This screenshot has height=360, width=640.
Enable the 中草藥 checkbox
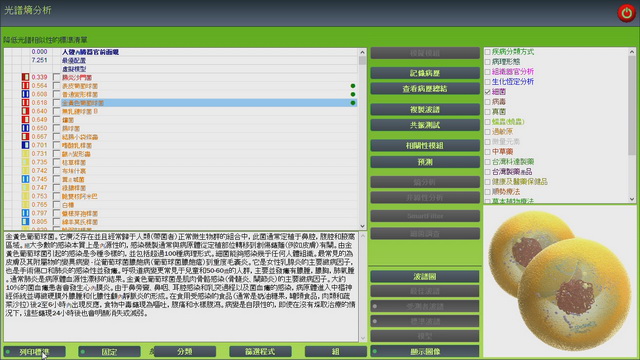487,152
